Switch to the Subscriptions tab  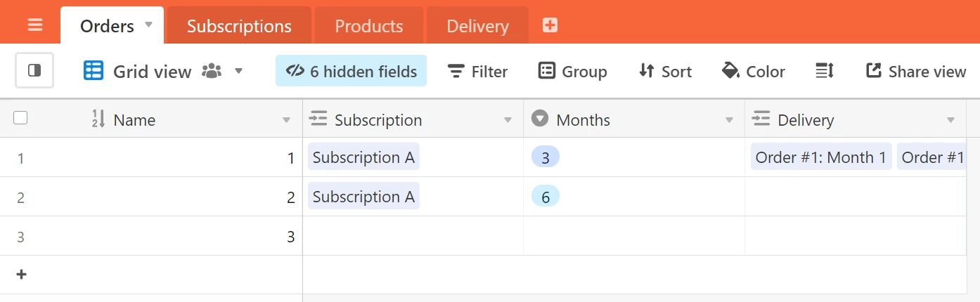(239, 26)
